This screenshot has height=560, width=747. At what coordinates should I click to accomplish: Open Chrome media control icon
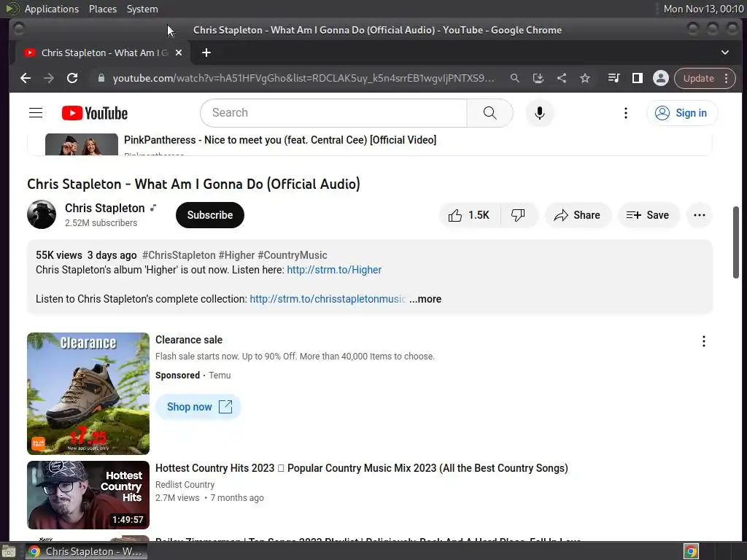point(614,78)
